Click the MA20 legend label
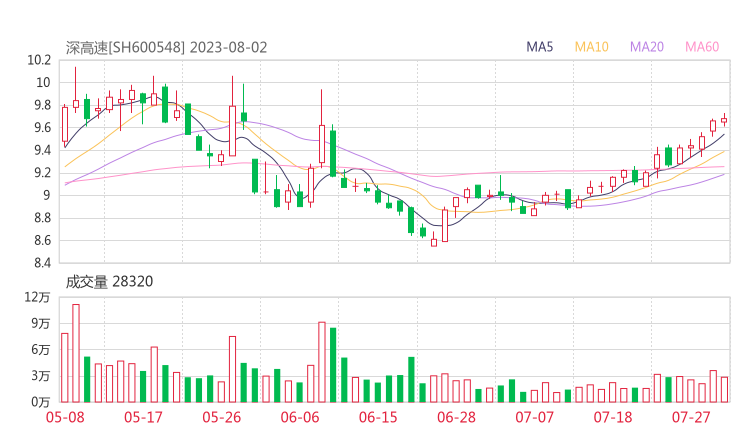 pos(647,47)
